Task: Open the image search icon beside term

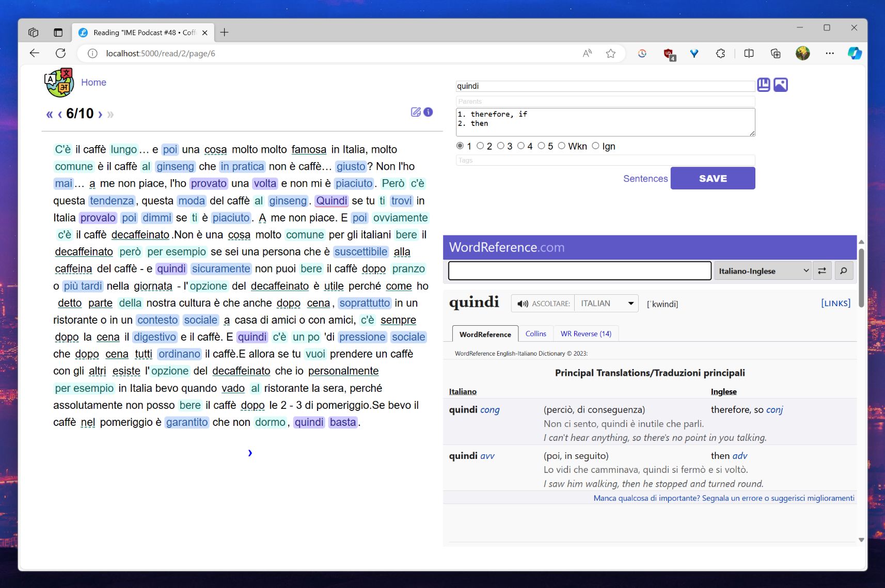Action: click(781, 85)
